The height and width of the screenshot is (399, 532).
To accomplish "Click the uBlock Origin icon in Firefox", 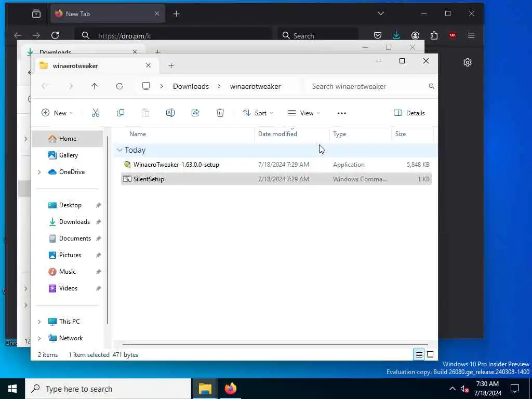I will (x=453, y=35).
